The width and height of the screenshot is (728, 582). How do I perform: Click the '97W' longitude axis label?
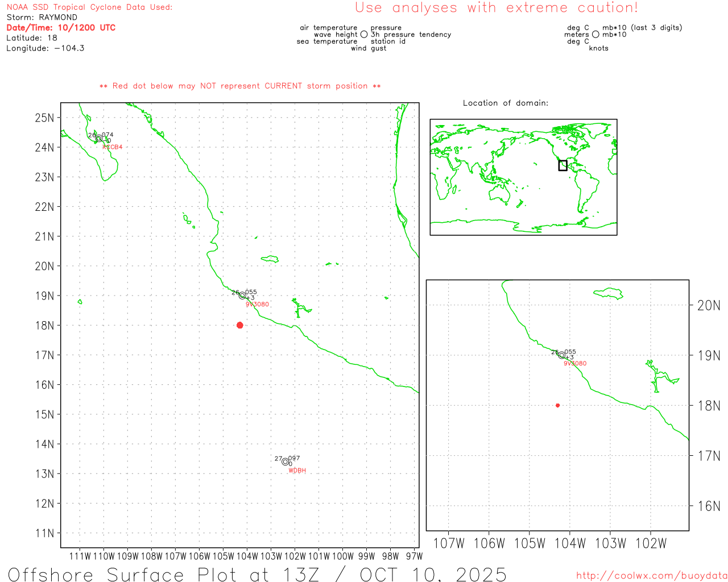click(415, 556)
